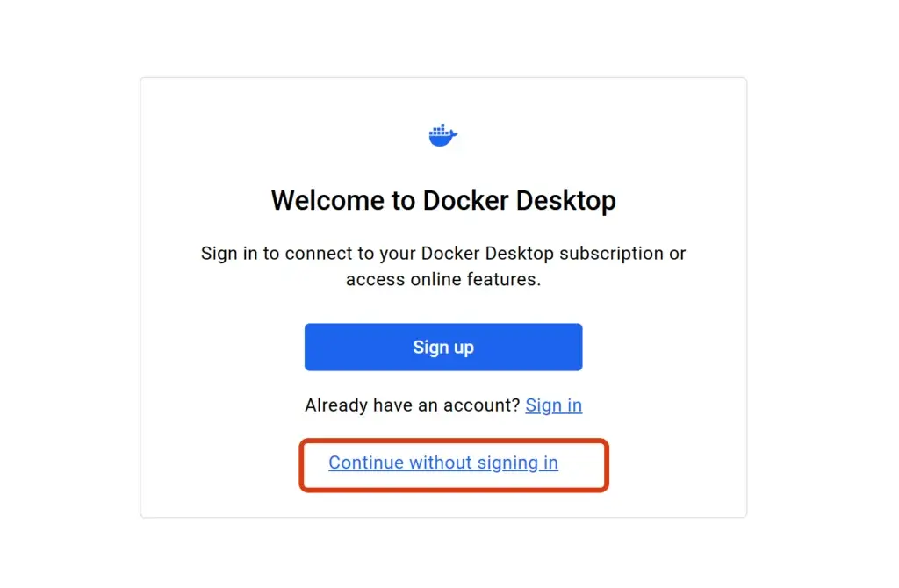Click "Sign in to connect" in the description
The width and height of the screenshot is (899, 588).
click(x=263, y=254)
